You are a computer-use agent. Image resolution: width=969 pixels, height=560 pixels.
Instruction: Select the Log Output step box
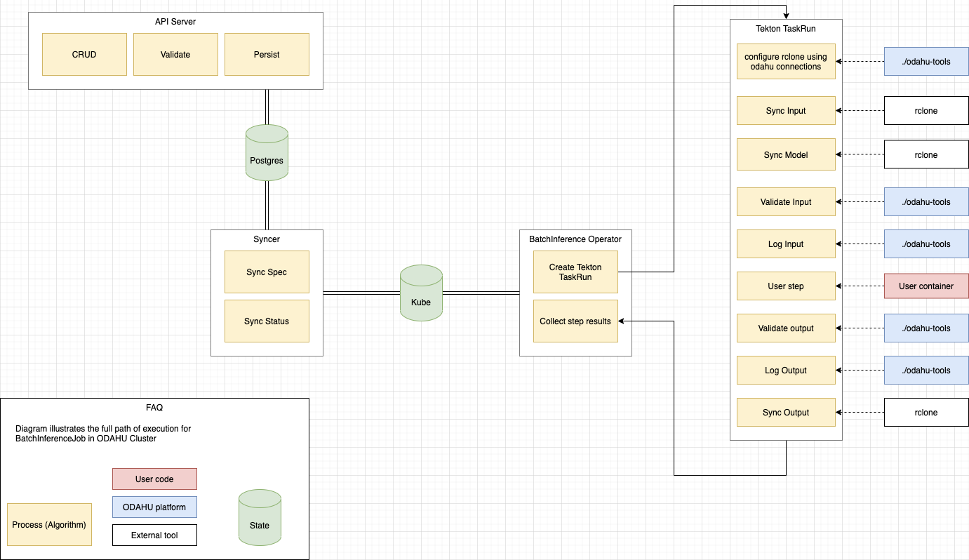pyautogui.click(x=786, y=370)
